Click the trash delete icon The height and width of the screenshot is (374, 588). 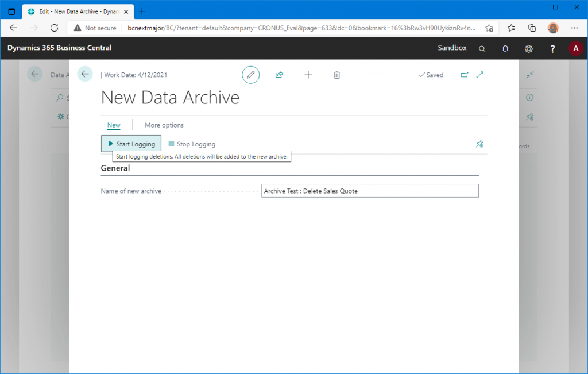click(336, 75)
